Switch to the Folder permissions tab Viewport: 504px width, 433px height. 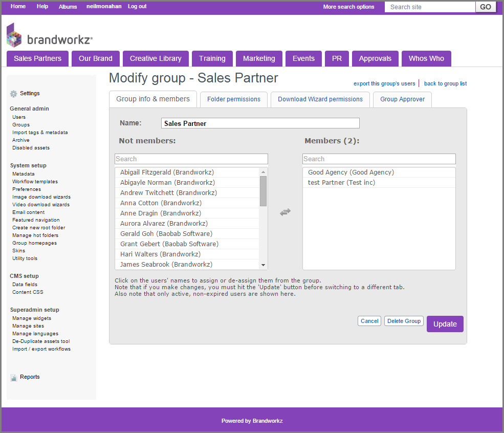click(234, 99)
